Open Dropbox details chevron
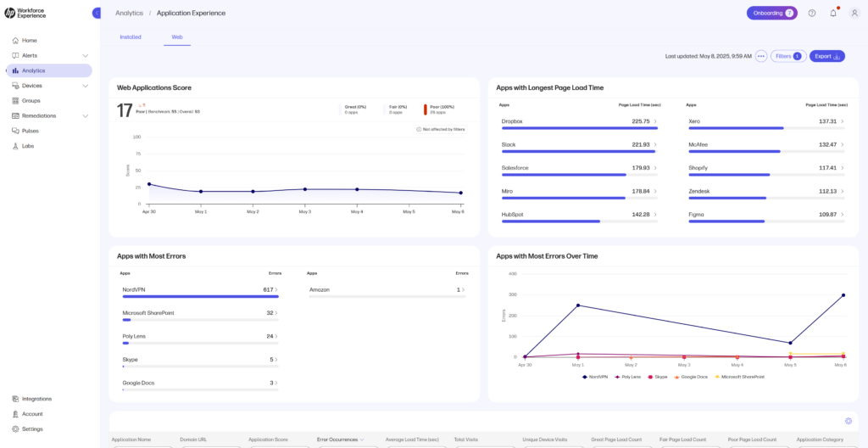The height and width of the screenshot is (448, 868). [655, 120]
